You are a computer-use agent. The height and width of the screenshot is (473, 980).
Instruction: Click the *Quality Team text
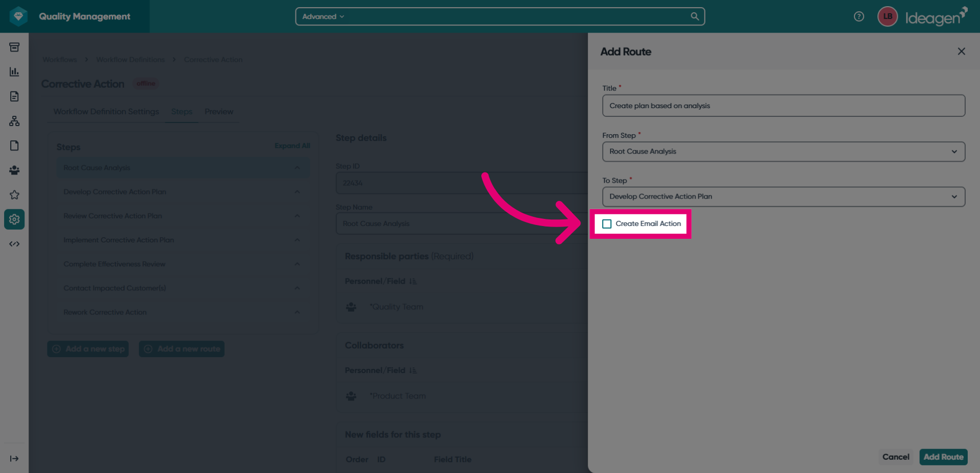click(397, 307)
